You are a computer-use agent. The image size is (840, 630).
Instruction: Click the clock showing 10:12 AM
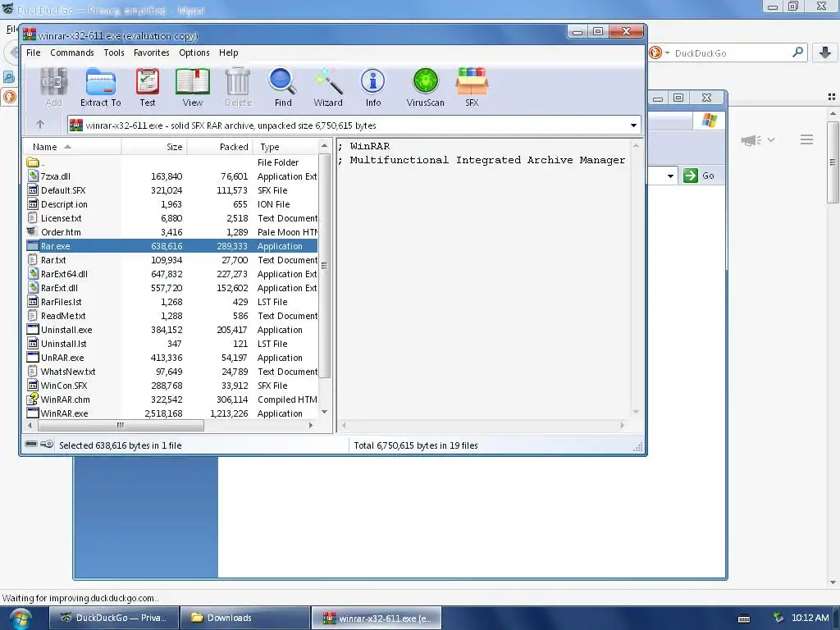click(810, 618)
